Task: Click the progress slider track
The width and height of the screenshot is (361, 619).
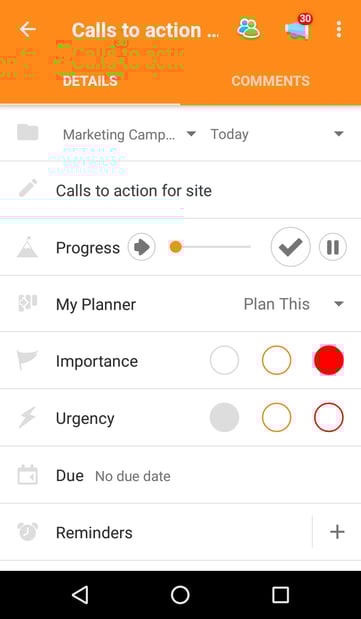Action: (210, 247)
